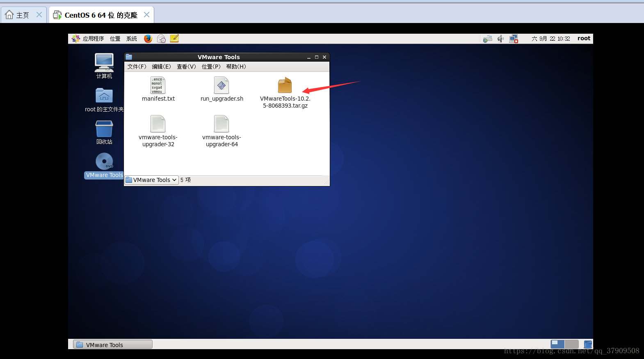Close the VMware Tools window
This screenshot has width=644, height=359.
tap(324, 57)
